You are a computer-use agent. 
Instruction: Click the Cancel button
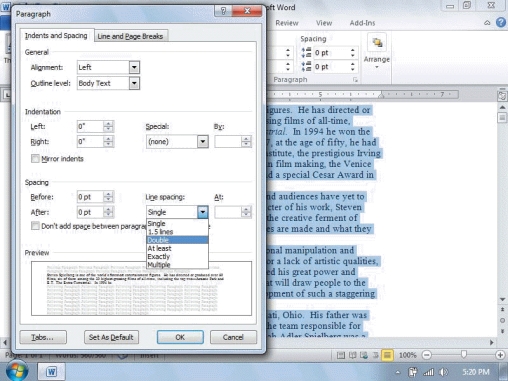(x=233, y=337)
